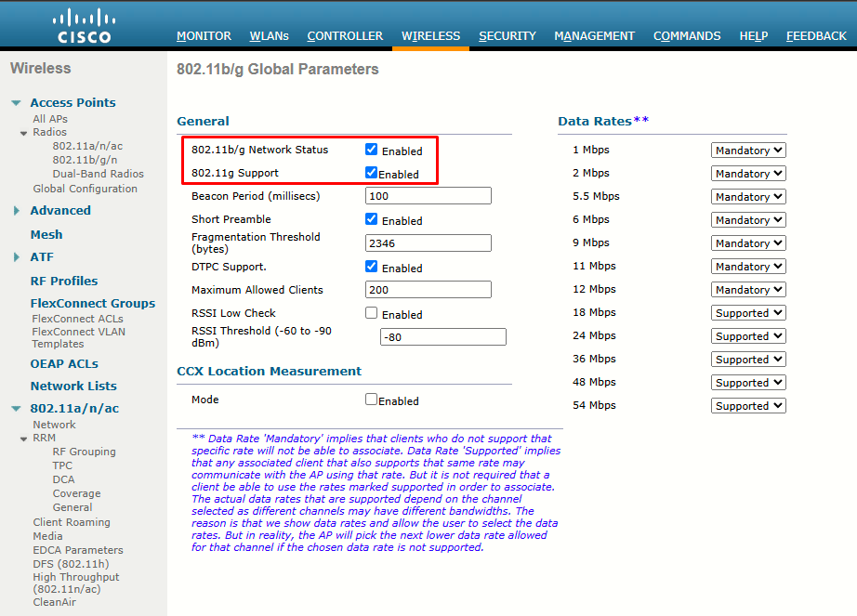Open the 1 Mbps data rate dropdown
The height and width of the screenshot is (616, 857).
pos(748,151)
